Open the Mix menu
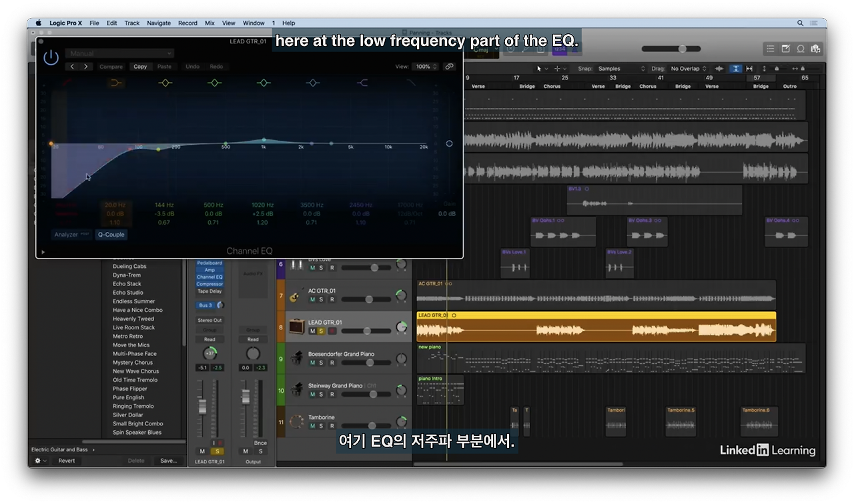The image size is (854, 504). [x=209, y=23]
